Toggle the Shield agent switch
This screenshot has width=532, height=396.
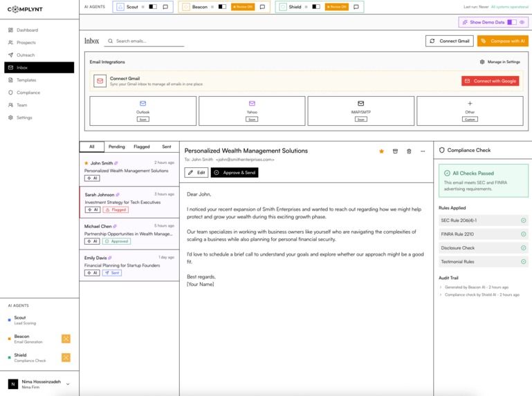point(316,7)
